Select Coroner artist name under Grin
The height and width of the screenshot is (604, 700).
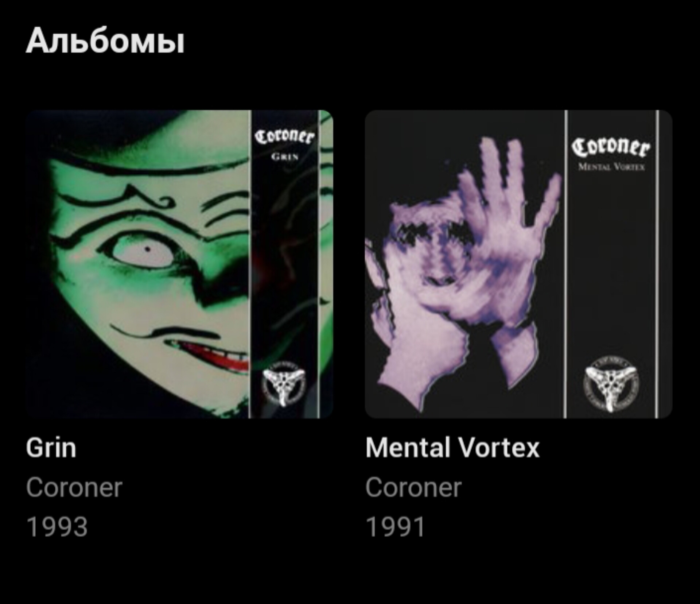pyautogui.click(x=74, y=488)
